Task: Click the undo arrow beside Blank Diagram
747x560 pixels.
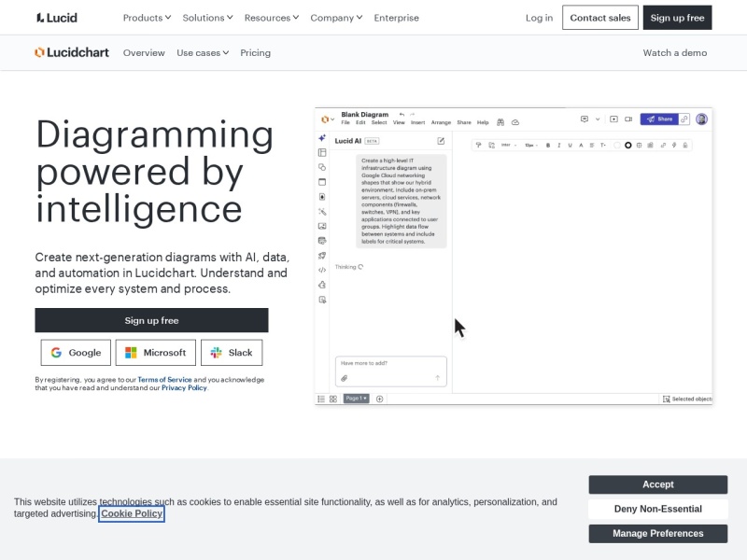Action: [402, 114]
